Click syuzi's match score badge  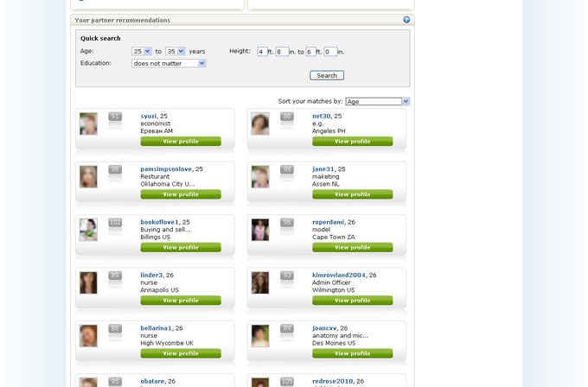115,117
